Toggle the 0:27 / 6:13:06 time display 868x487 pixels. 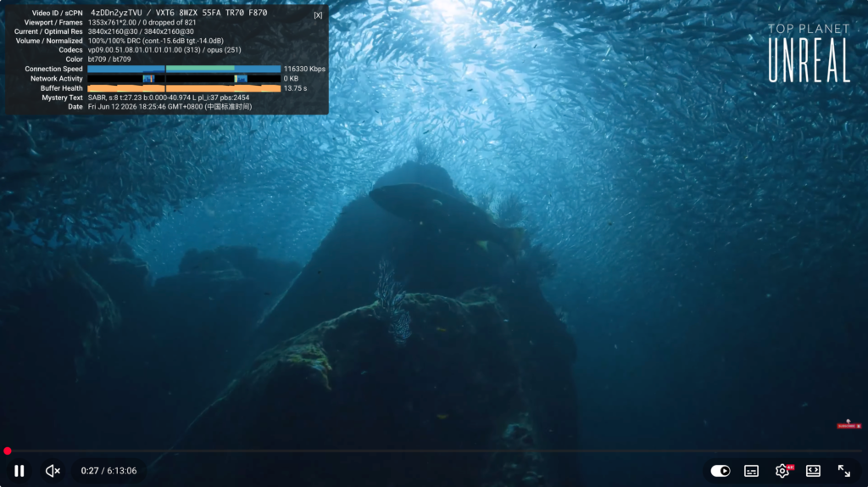point(108,470)
